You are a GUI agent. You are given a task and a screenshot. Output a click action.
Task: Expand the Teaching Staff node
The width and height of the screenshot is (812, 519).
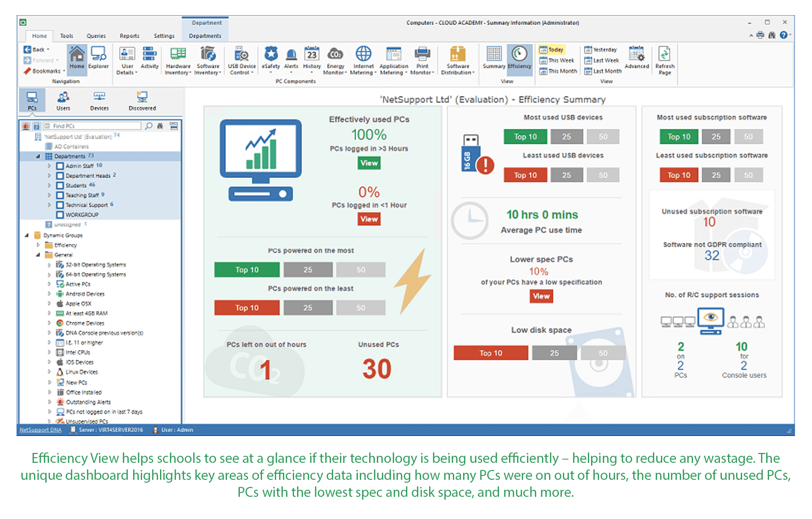point(50,195)
